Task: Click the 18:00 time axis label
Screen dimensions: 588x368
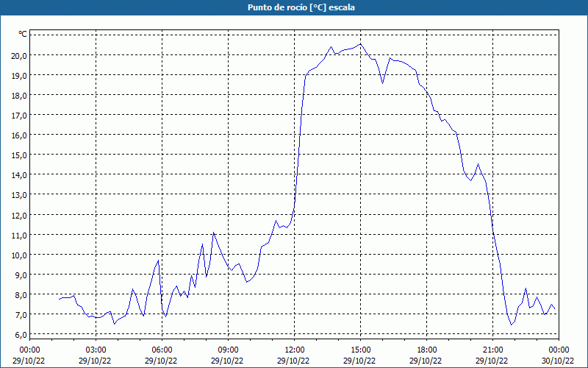Action: tap(427, 350)
